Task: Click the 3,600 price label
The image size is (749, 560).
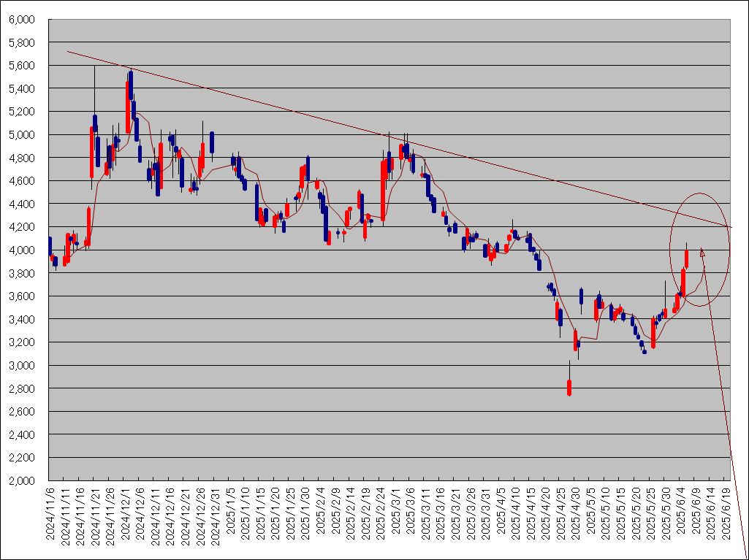Action: point(22,296)
